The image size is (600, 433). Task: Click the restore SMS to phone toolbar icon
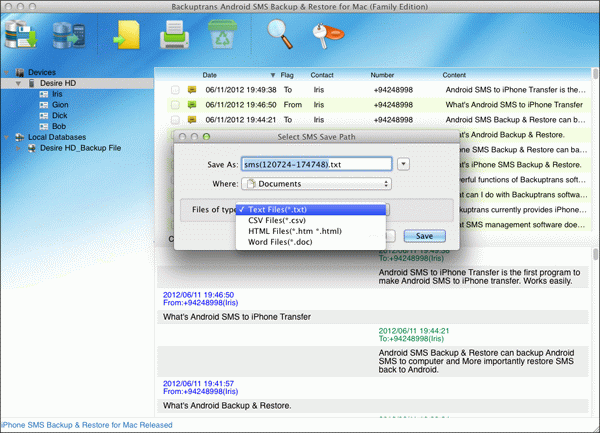[x=69, y=35]
